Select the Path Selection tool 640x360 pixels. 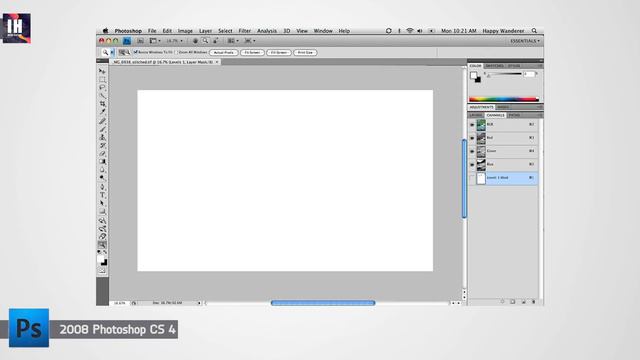coord(102,203)
